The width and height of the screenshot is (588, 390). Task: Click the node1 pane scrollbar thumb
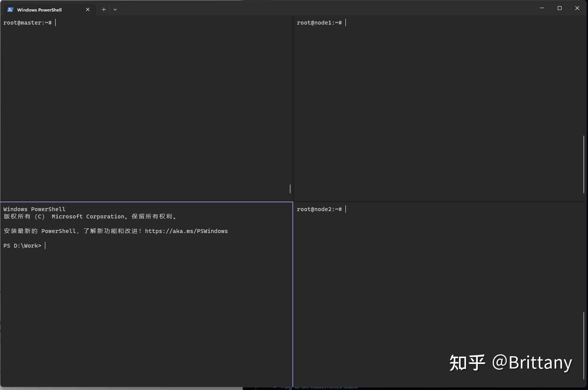[x=584, y=164]
